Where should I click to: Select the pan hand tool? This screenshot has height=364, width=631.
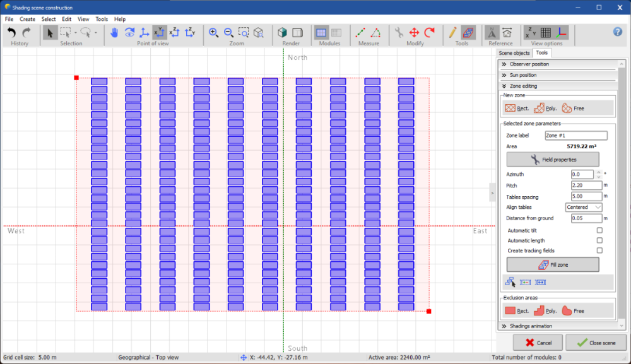click(114, 33)
